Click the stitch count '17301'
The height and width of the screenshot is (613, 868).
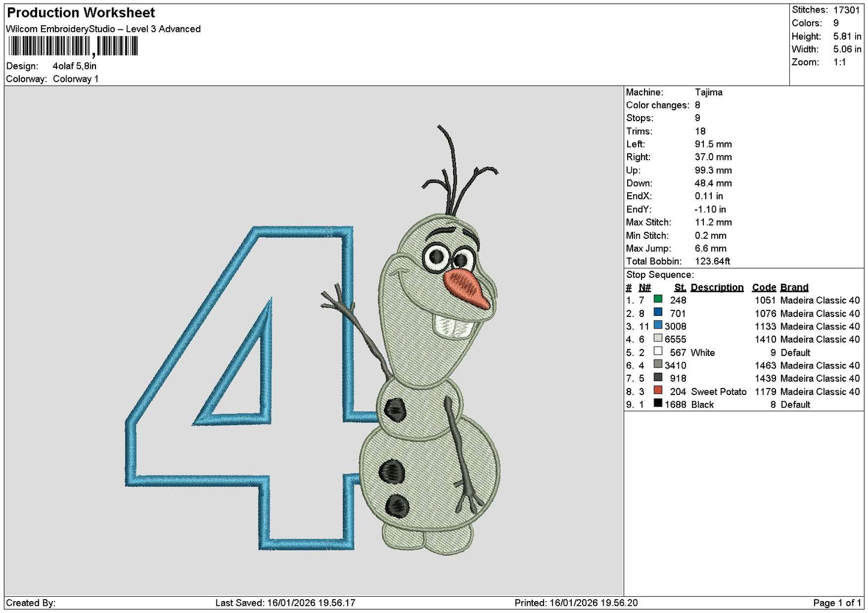click(846, 10)
